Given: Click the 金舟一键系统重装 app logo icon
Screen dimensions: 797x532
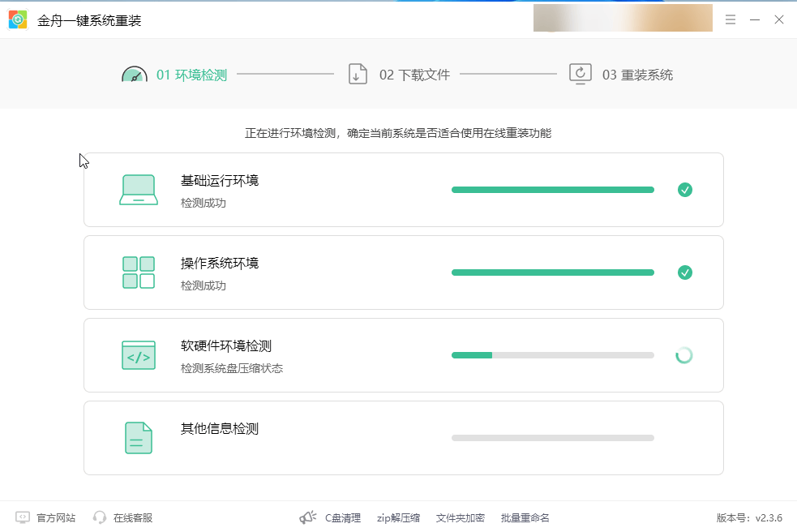Looking at the screenshot, I should click(x=18, y=19).
